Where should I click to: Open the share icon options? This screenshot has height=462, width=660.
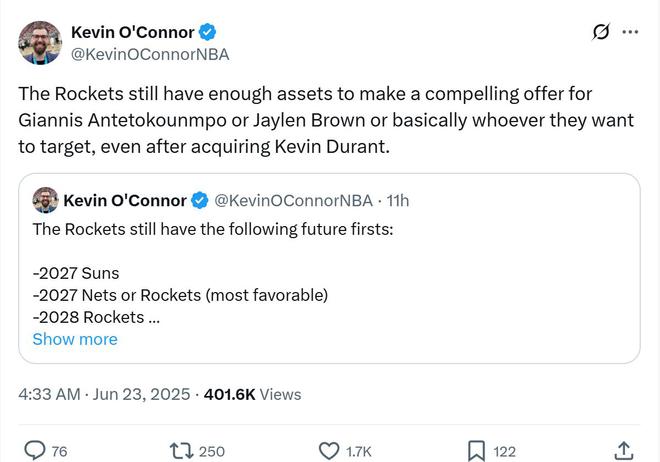tap(623, 451)
